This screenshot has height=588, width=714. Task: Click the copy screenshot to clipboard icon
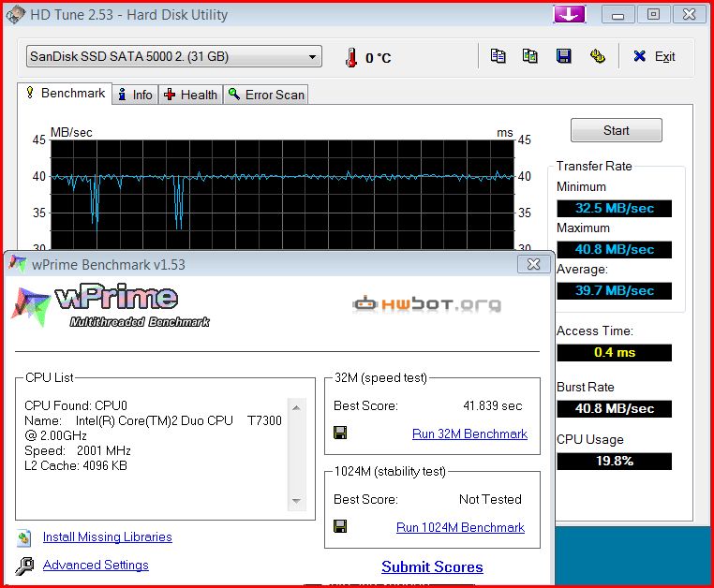pyautogui.click(x=530, y=56)
